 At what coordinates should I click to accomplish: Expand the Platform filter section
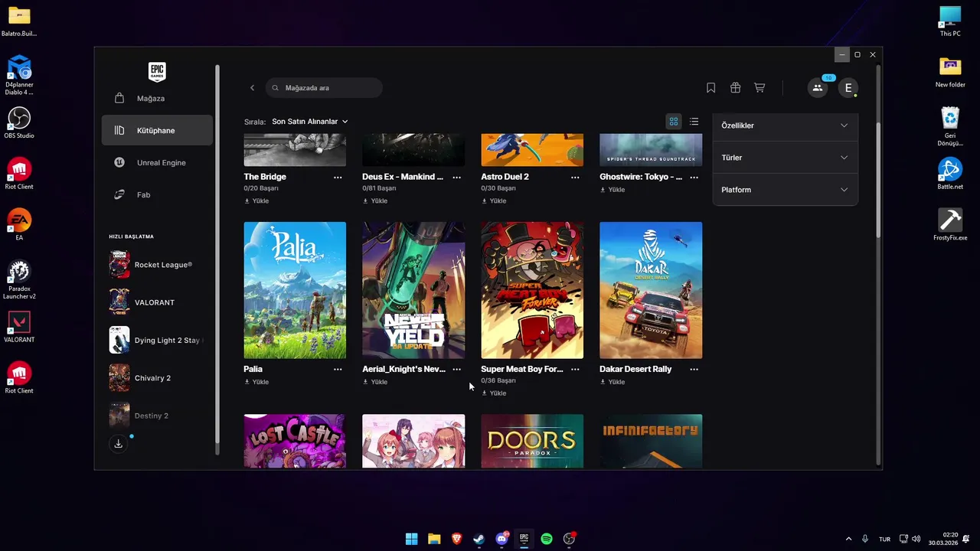tap(785, 190)
